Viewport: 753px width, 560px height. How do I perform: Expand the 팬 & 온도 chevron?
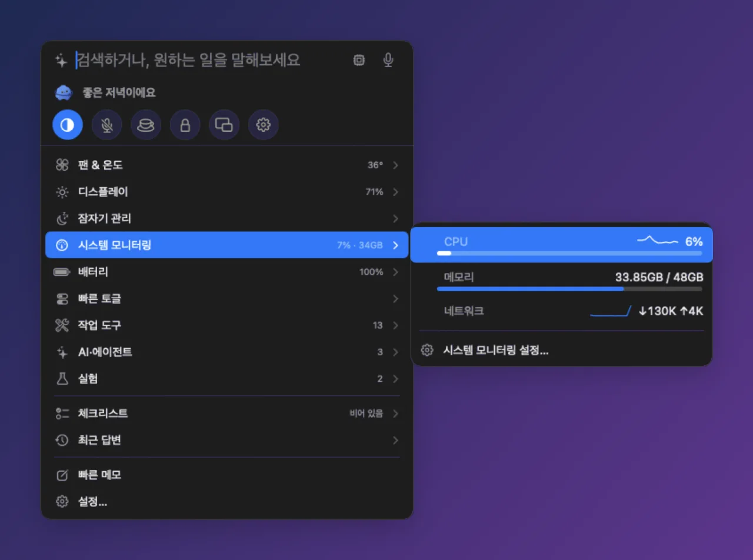[395, 165]
